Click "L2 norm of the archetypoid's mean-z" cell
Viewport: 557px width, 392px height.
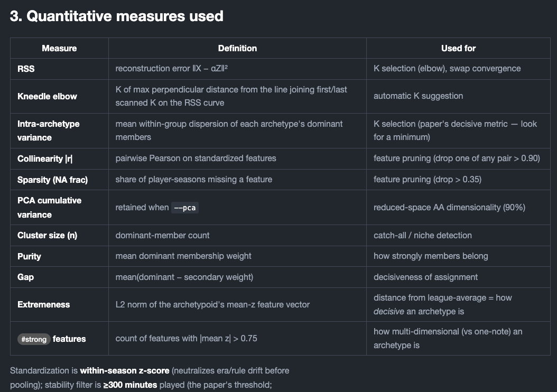point(237,305)
